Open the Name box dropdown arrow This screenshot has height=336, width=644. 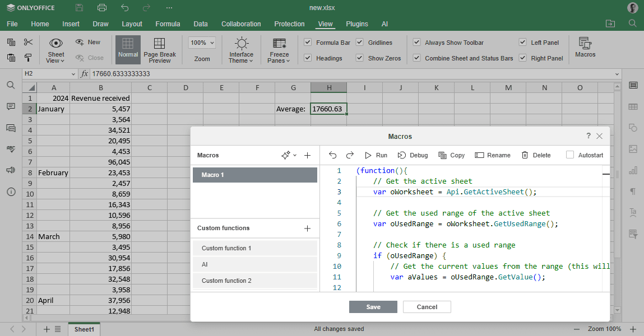tap(73, 74)
